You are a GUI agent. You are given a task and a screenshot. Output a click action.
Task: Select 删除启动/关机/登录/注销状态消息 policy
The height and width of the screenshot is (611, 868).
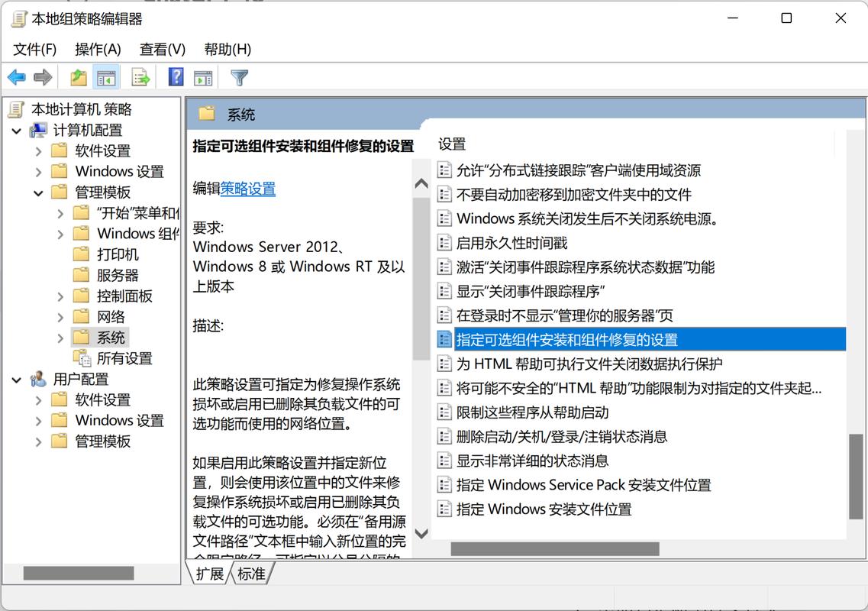click(x=561, y=437)
